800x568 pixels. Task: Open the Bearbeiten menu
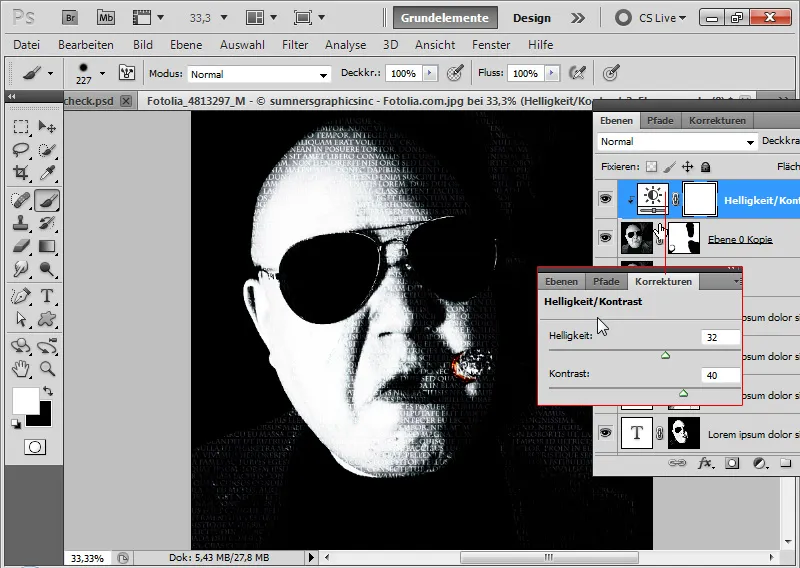(86, 45)
